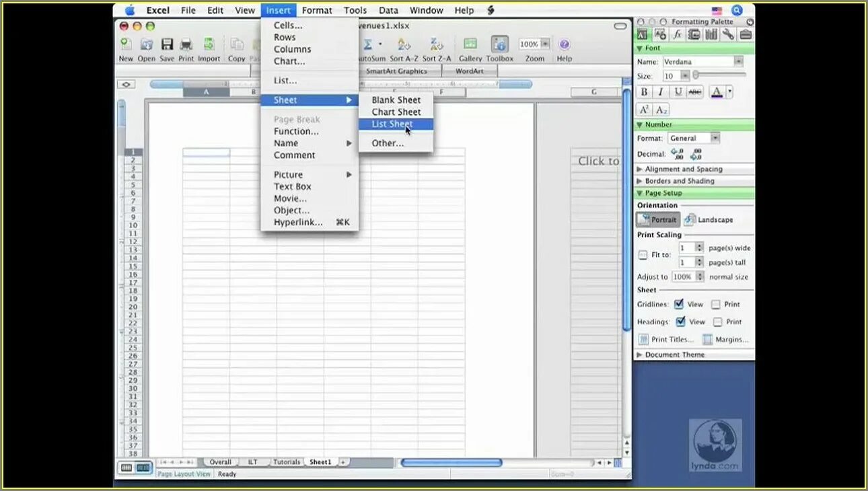Choose Blank Sheet in submenu
The width and height of the screenshot is (868, 491).
[x=396, y=100]
